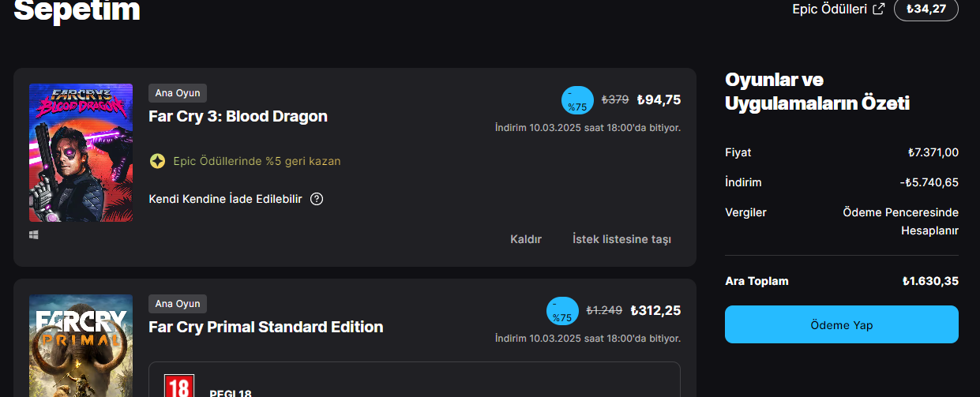Open the Epic Ödülleri link
Screen dimensions: 980x397
click(828, 9)
